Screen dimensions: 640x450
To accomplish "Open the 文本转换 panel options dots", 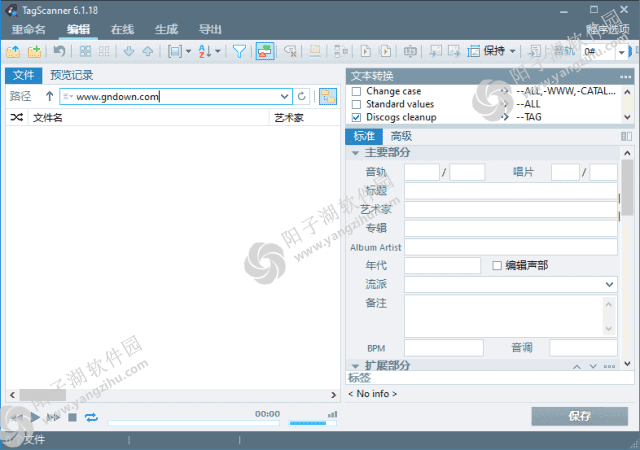I will click(x=625, y=77).
